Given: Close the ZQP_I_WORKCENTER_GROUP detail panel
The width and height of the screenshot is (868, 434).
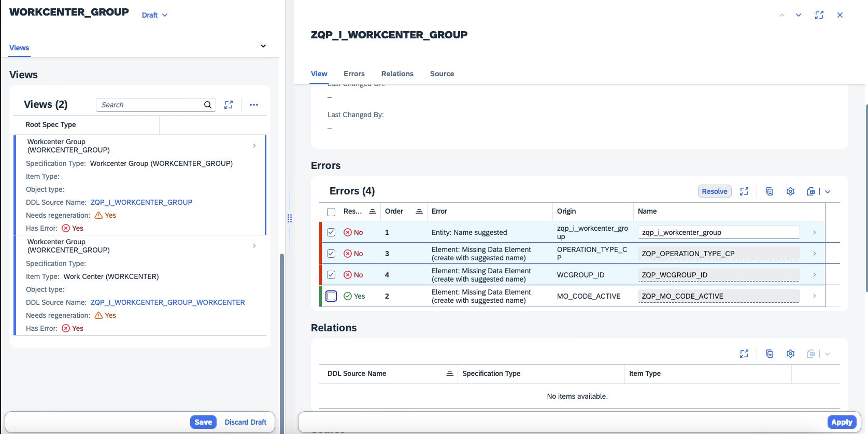Looking at the screenshot, I should [x=840, y=15].
